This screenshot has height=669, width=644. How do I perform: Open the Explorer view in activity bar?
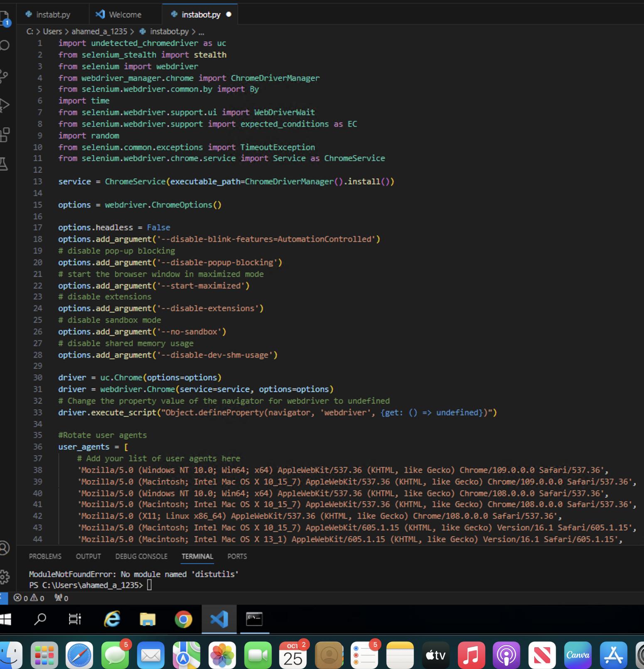[4, 17]
